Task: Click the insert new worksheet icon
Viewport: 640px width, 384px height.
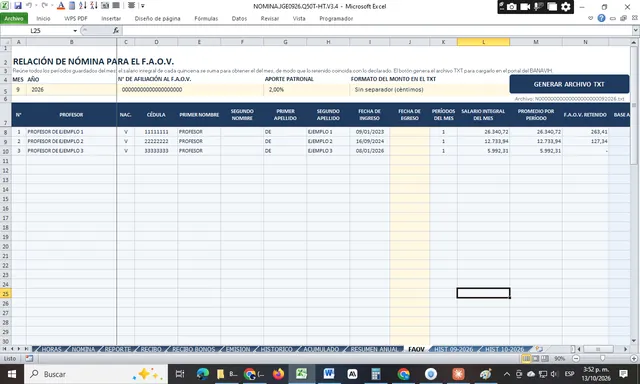Action: coord(539,349)
